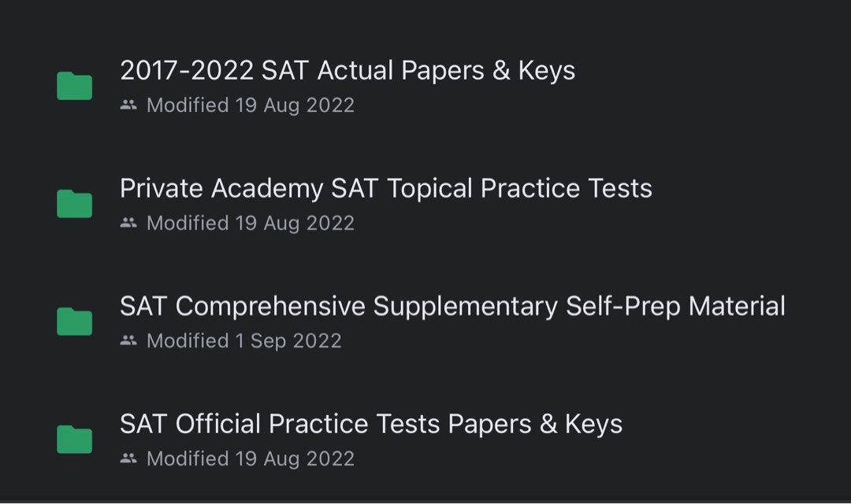Viewport: 851px width, 504px height.
Task: Select the row for Private Academy SAT Topical Practice Tests
Action: 385,203
